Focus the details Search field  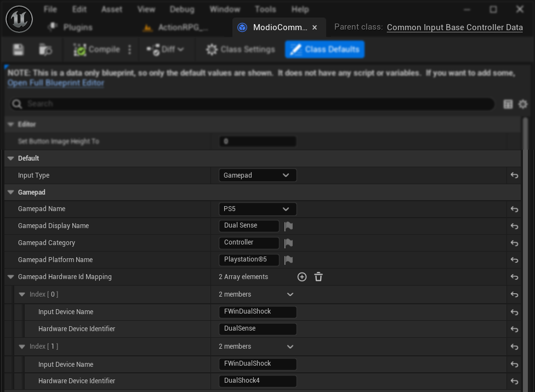pyautogui.click(x=252, y=104)
